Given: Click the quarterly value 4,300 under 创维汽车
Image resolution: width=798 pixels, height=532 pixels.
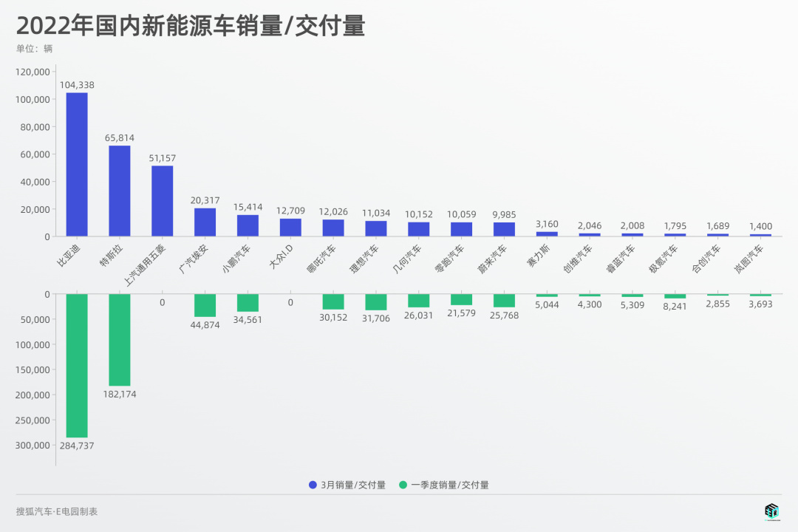Looking at the screenshot, I should click(x=590, y=304).
